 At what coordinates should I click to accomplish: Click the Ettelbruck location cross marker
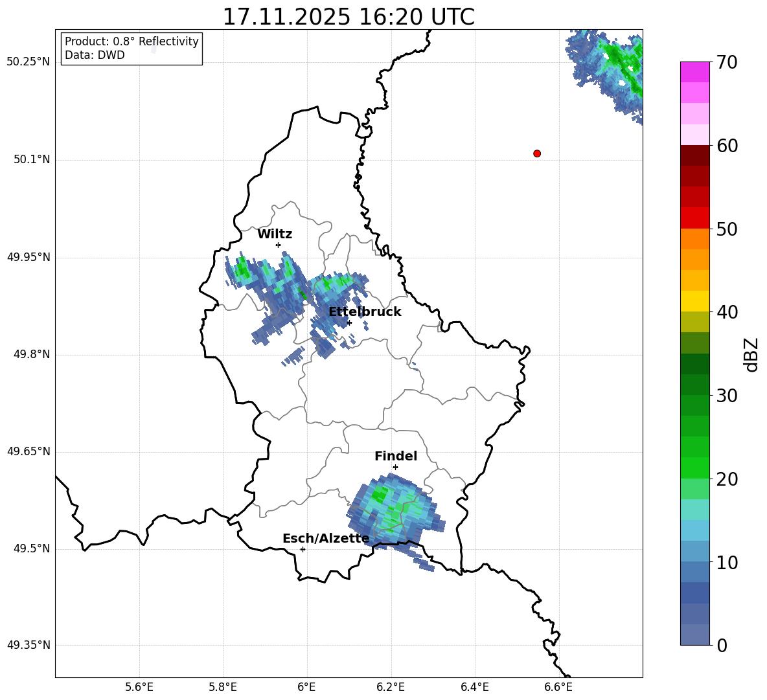pos(349,322)
